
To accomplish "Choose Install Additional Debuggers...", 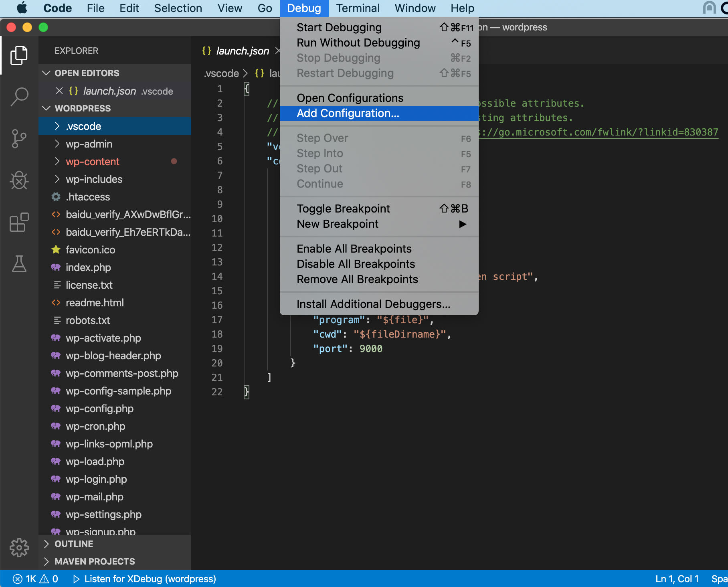I will point(379,304).
